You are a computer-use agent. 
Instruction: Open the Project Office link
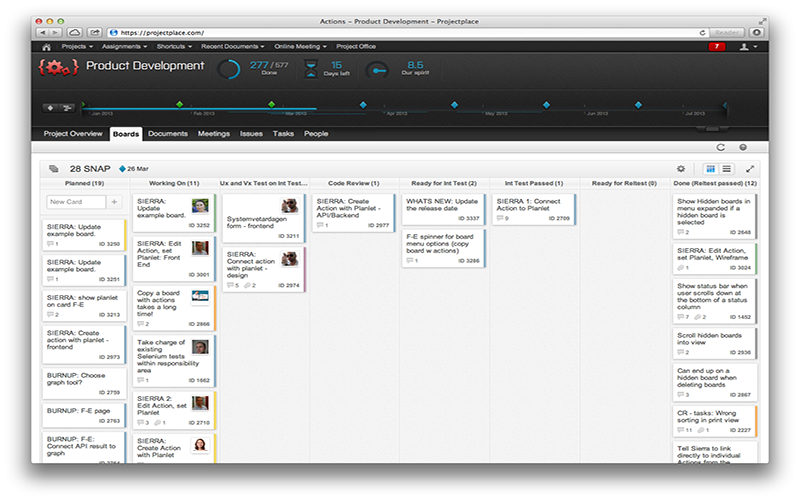[355, 46]
